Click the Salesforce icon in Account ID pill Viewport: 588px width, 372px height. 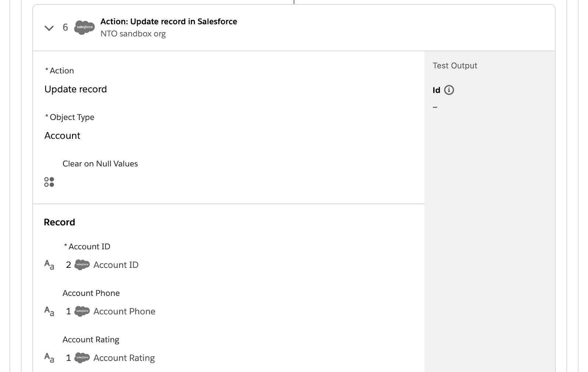pos(82,265)
